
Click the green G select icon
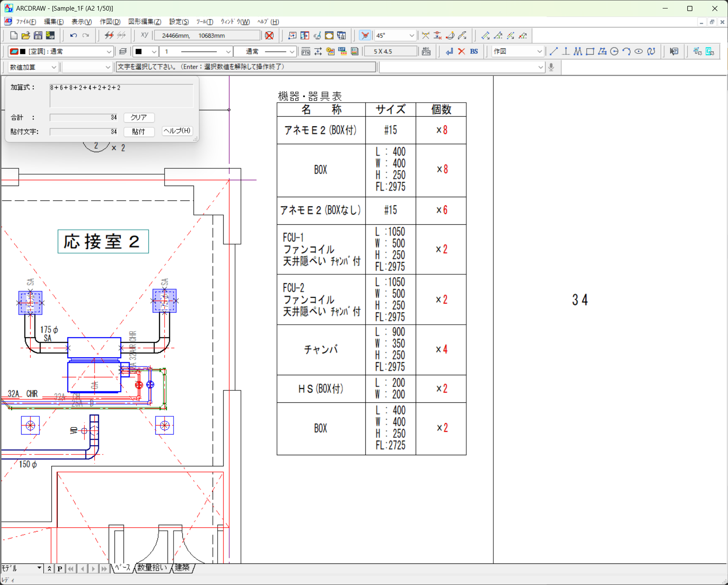pyautogui.click(x=710, y=51)
